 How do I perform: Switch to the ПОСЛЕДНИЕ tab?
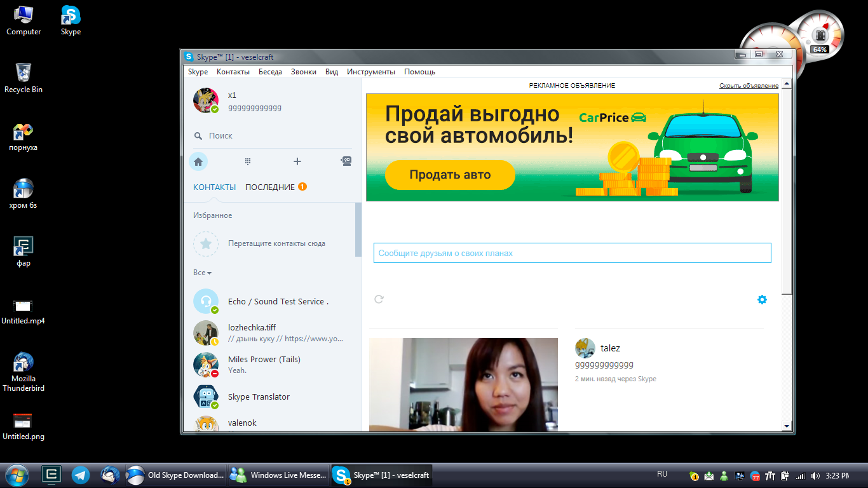pyautogui.click(x=270, y=187)
